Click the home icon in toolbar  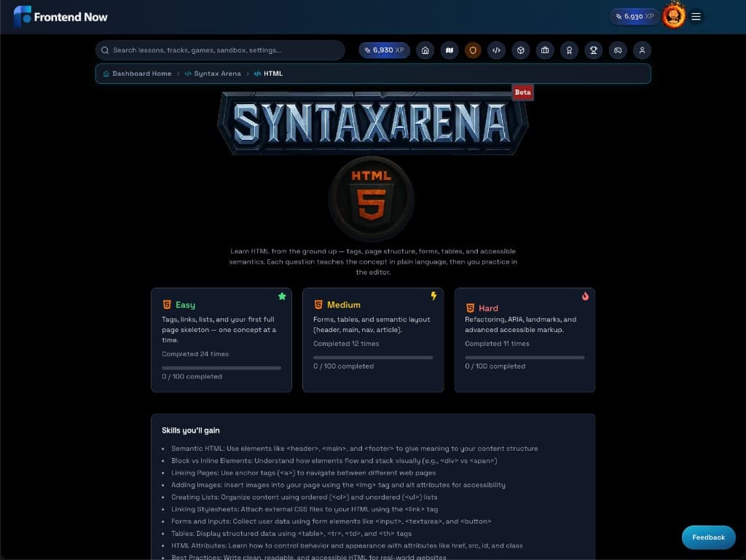(x=425, y=50)
